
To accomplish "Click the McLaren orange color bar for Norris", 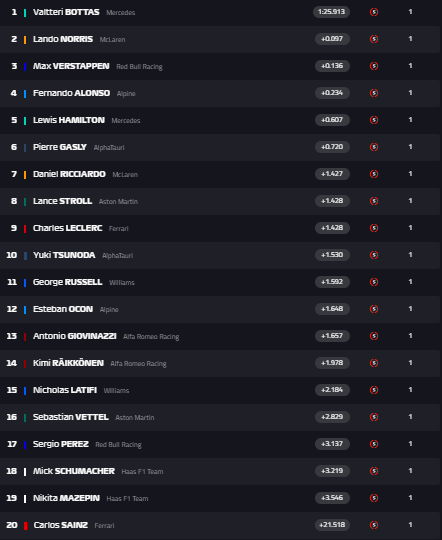I will [25, 40].
